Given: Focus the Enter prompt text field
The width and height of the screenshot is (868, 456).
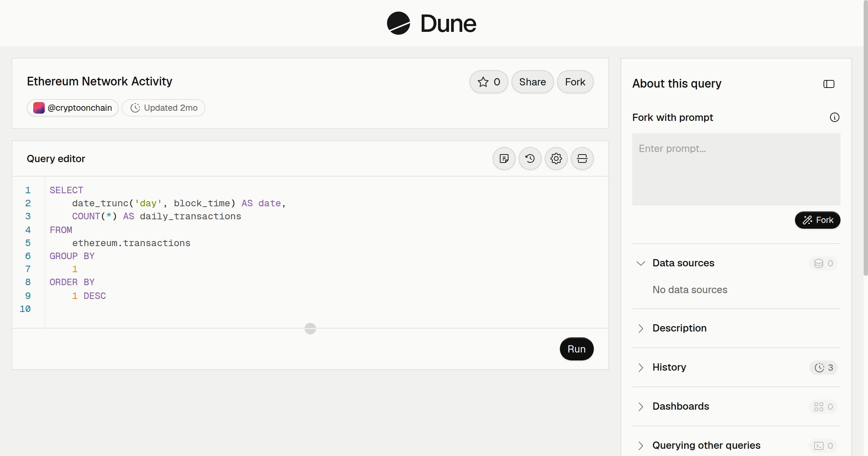Looking at the screenshot, I should coord(736,169).
